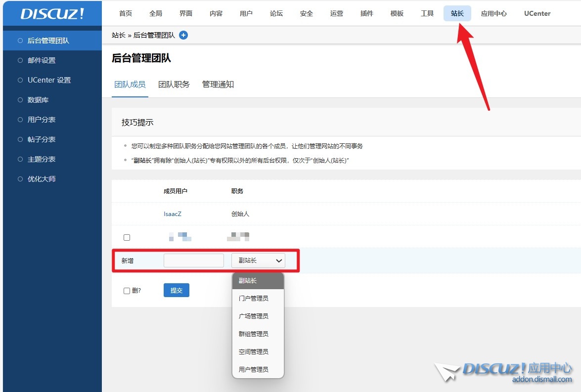Screen dimensions: 581x392
Task: Switch to the 团队职务 tab
Action: click(x=174, y=85)
